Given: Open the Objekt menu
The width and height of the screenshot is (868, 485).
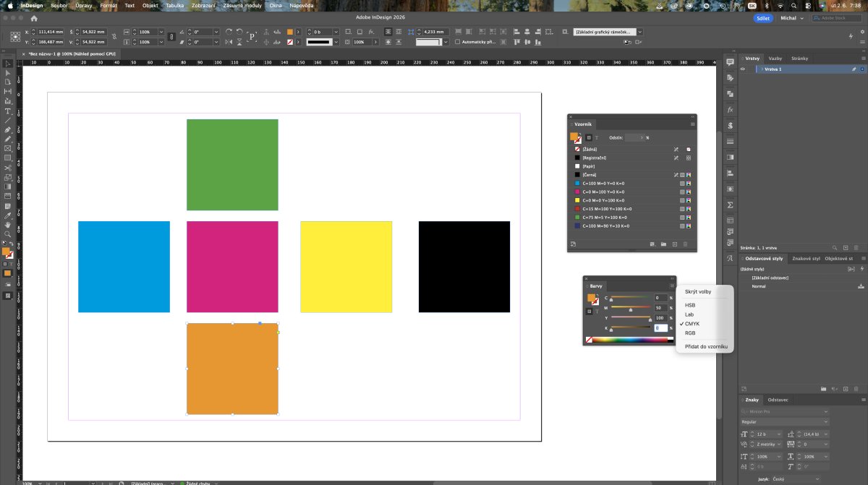Looking at the screenshot, I should tap(150, 5).
